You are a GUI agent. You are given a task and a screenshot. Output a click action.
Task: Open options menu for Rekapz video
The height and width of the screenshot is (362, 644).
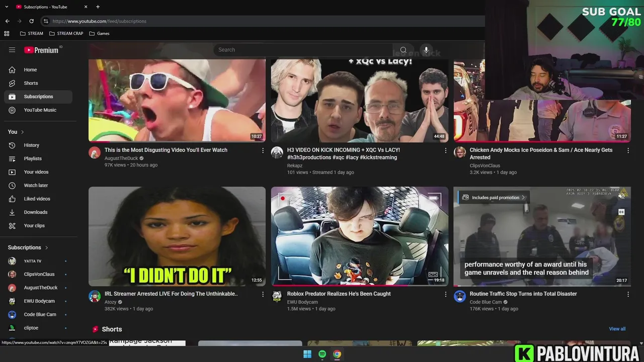tap(445, 150)
